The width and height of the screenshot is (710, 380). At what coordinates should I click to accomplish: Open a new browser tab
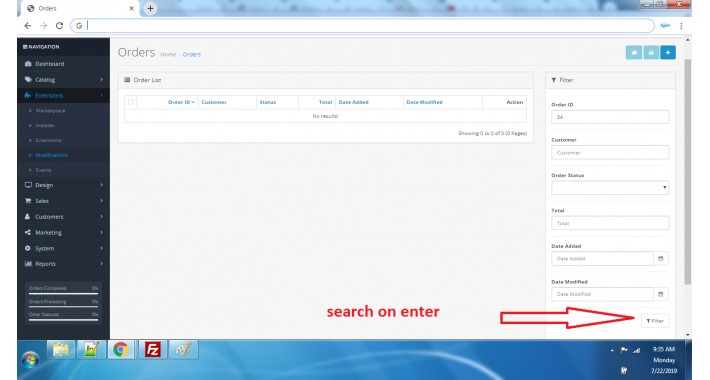click(x=150, y=8)
